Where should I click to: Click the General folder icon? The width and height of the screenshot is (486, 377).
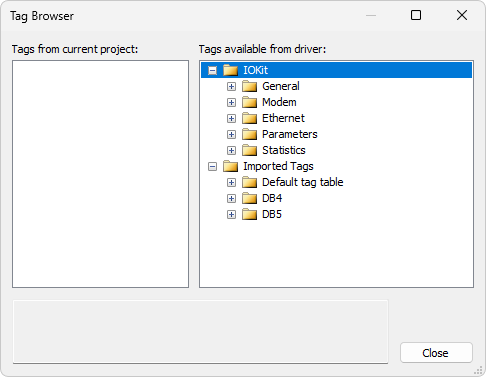coord(249,86)
